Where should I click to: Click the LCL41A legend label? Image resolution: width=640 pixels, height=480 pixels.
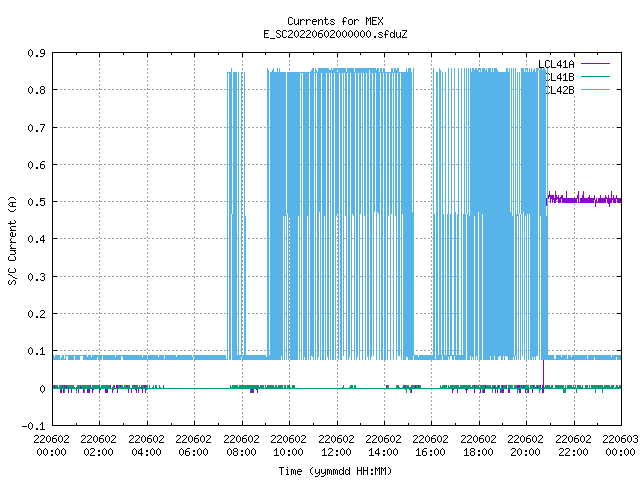pyautogui.click(x=556, y=64)
